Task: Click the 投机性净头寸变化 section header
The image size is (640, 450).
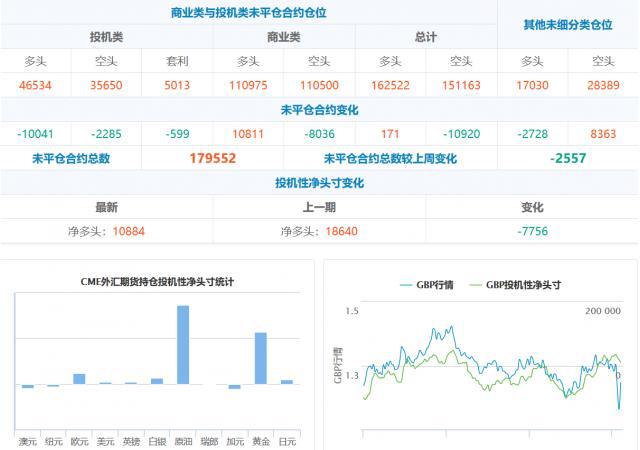Action: [320, 183]
